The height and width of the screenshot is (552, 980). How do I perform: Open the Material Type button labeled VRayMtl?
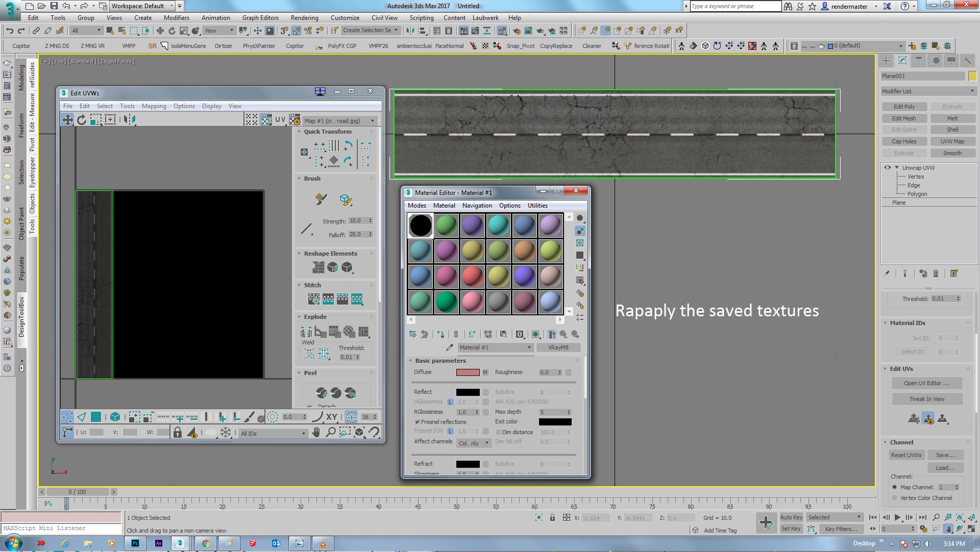coord(559,347)
